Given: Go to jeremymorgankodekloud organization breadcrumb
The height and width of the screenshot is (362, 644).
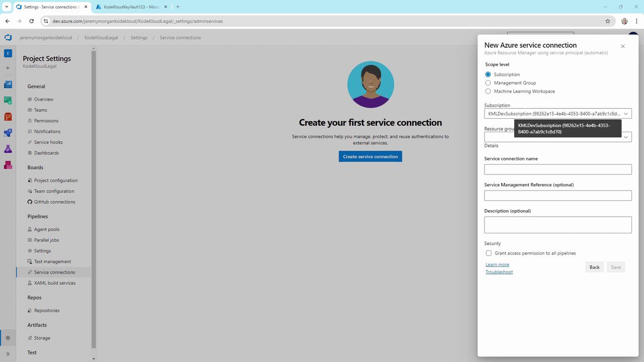Looking at the screenshot, I should pos(46,38).
